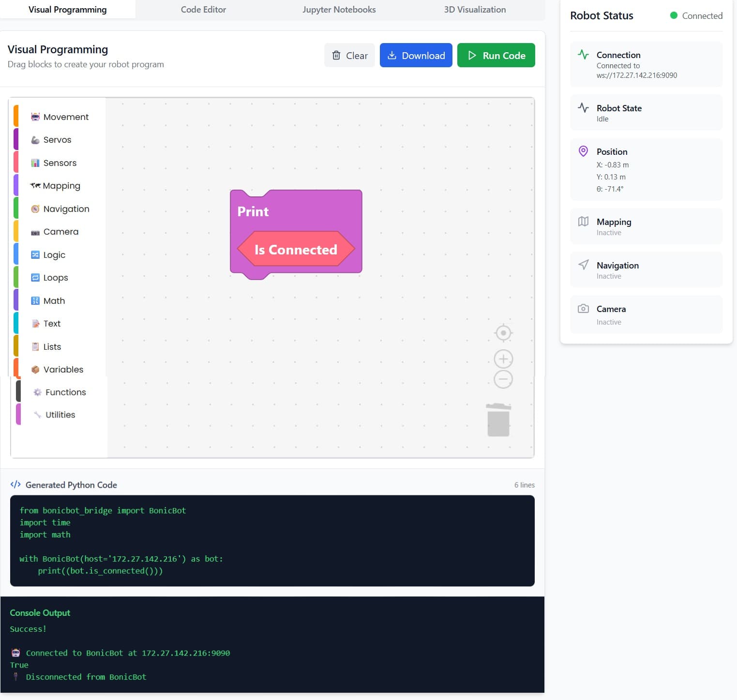Select the Utilities block category
The image size is (737, 700).
tap(60, 415)
